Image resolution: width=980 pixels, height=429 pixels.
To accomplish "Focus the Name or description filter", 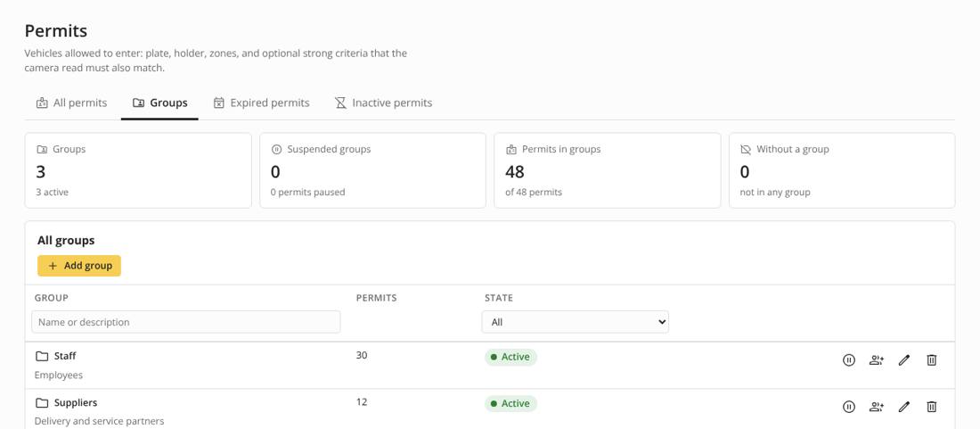I will (186, 322).
